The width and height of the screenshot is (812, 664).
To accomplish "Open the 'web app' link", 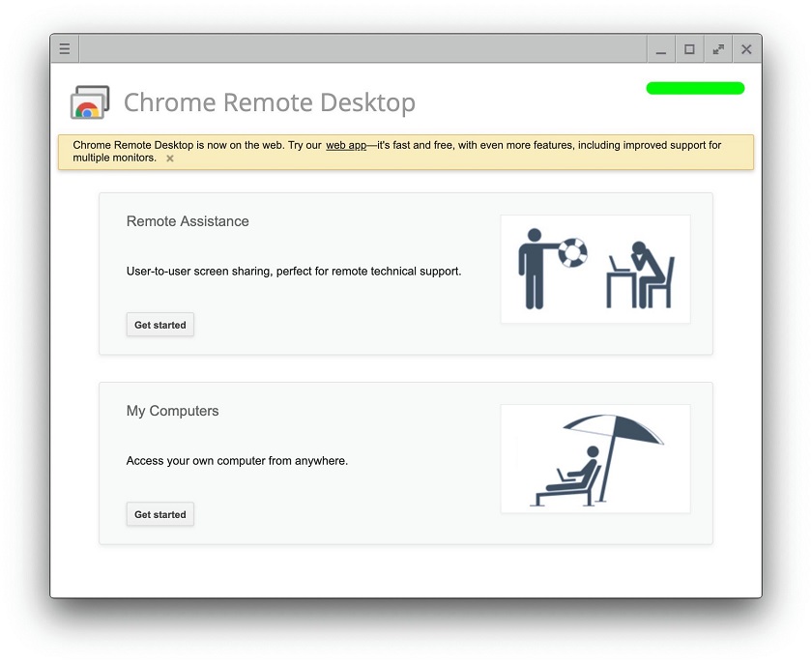I will point(345,146).
